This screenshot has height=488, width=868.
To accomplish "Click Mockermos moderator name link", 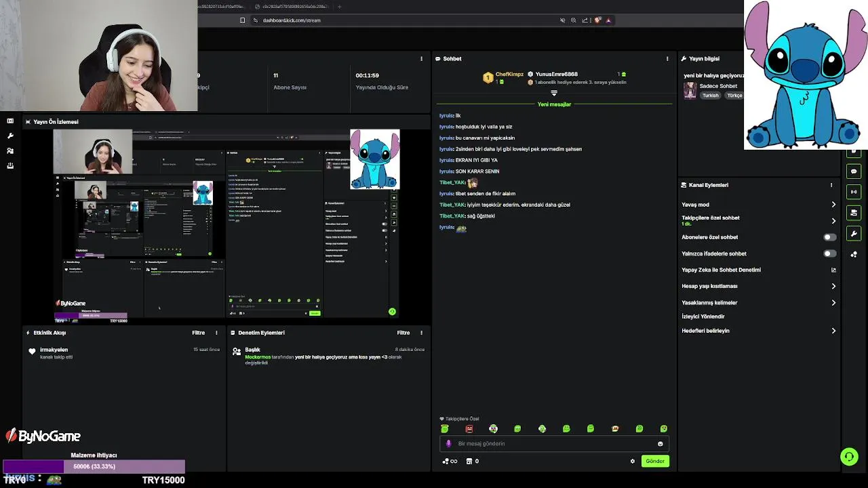I will pos(258,357).
